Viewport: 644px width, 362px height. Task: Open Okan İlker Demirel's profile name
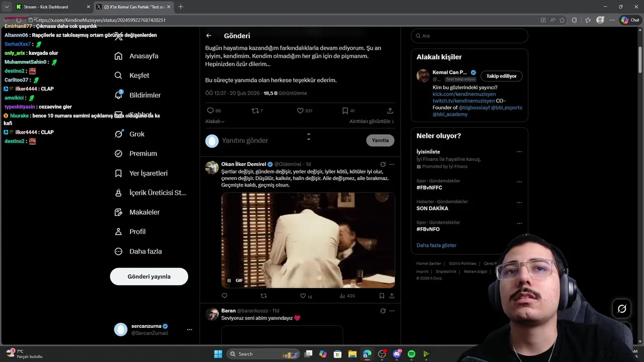[x=244, y=164]
